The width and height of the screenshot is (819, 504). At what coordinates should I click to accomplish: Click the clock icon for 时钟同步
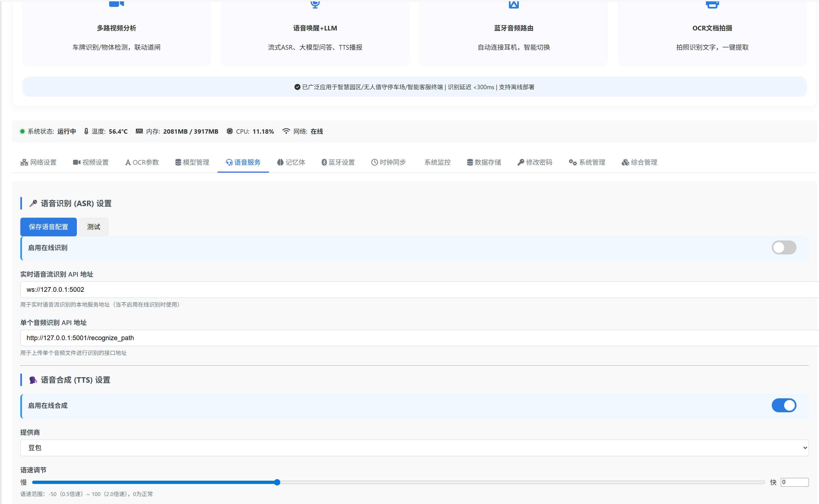coord(375,162)
